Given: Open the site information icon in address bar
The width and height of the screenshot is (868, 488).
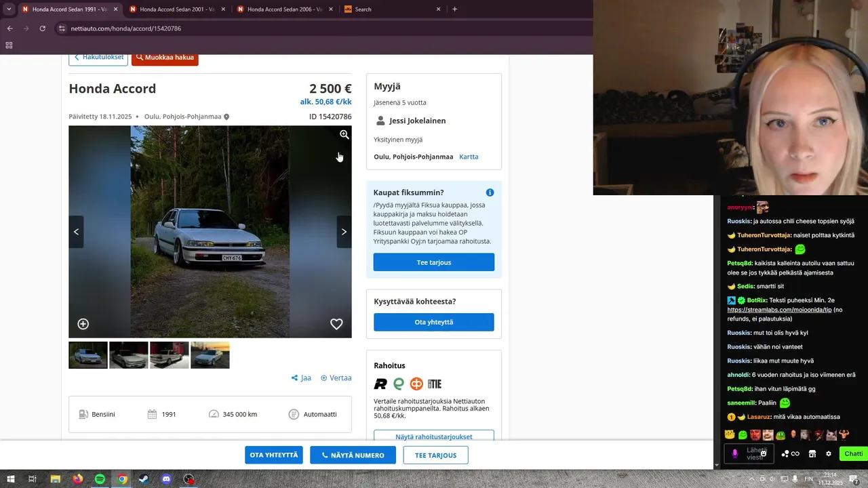Looking at the screenshot, I should click(62, 28).
